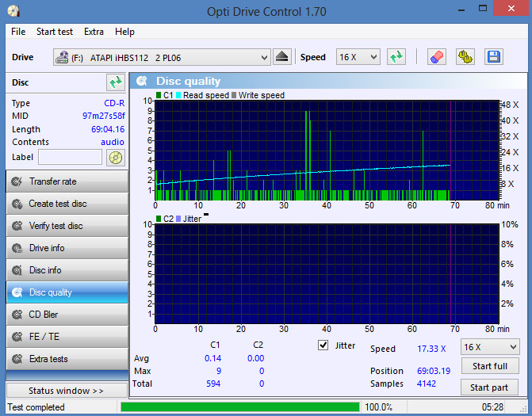Screen dimensions: 532x416
Task: Expand the Status window button
Action: tap(67, 391)
